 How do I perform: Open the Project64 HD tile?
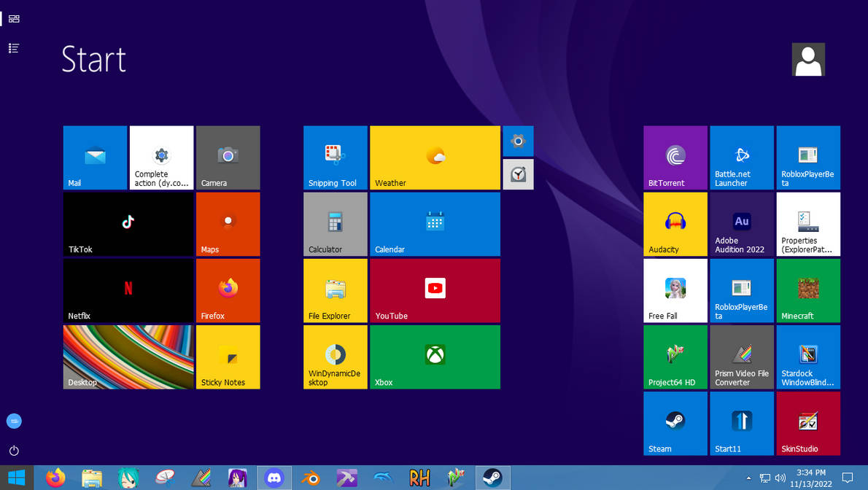675,357
